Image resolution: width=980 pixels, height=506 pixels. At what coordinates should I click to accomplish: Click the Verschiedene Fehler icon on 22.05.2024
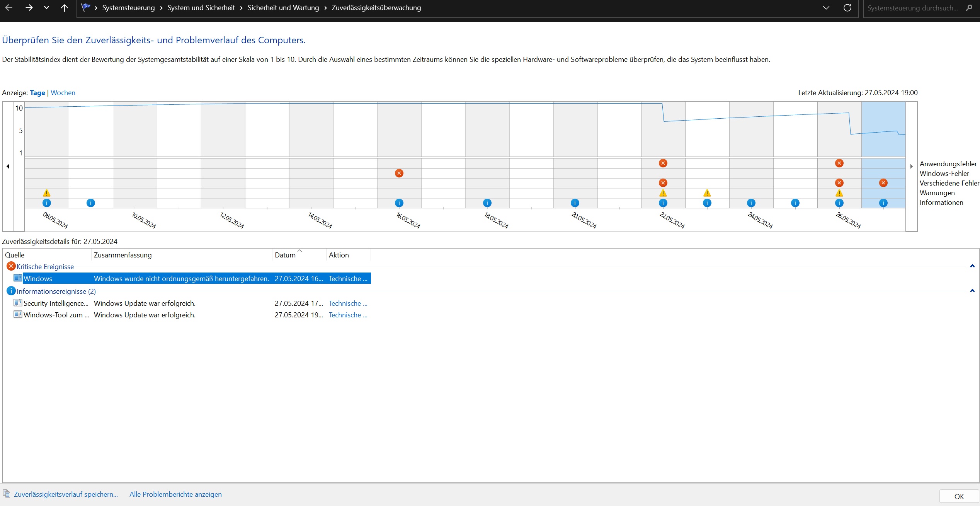coord(663,183)
